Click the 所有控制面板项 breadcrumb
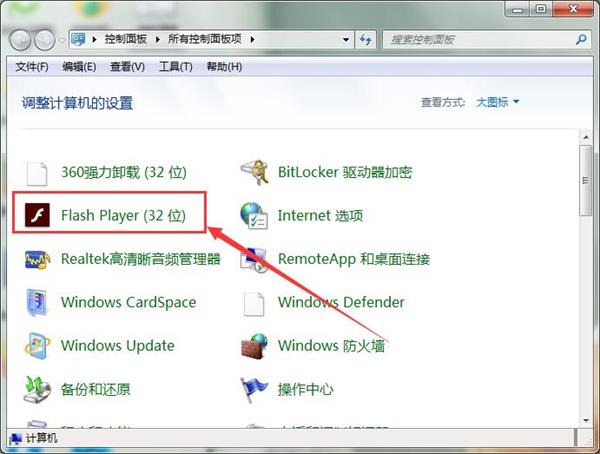Image resolution: width=600 pixels, height=454 pixels. point(205,39)
